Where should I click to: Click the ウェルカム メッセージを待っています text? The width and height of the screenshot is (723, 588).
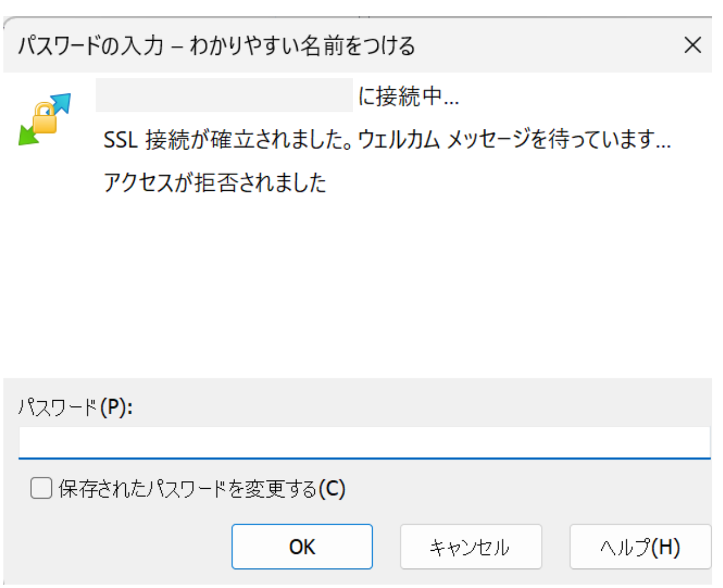click(x=514, y=141)
